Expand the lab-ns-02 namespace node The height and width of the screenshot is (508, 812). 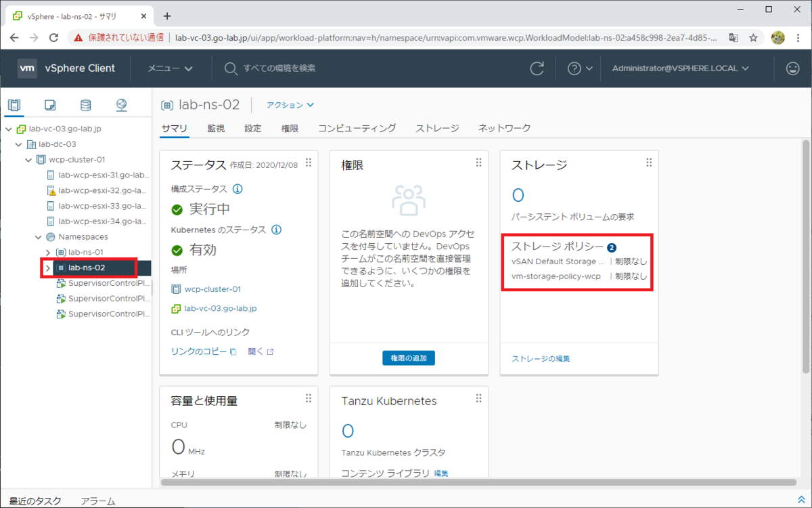(x=47, y=268)
